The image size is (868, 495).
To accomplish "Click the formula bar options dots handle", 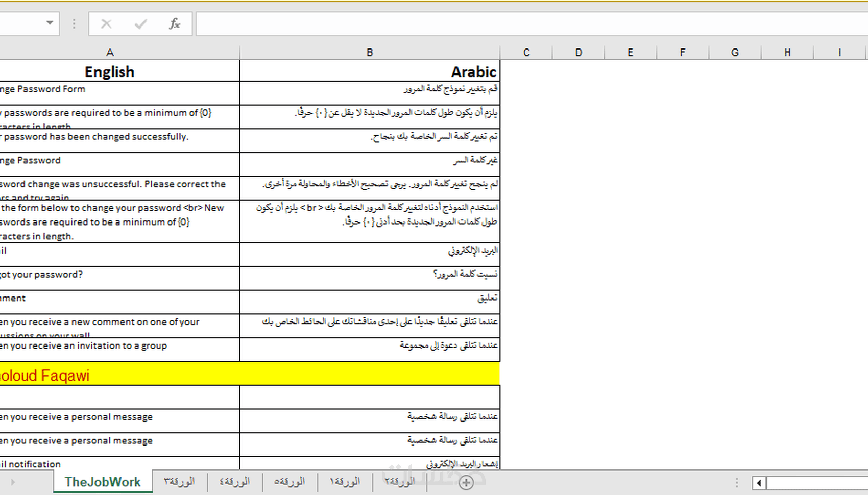I will tap(74, 24).
